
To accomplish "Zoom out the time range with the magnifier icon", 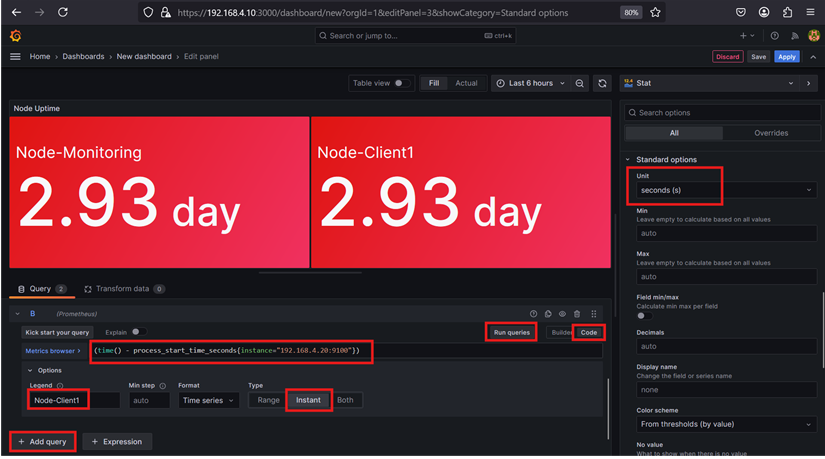I will (x=579, y=83).
